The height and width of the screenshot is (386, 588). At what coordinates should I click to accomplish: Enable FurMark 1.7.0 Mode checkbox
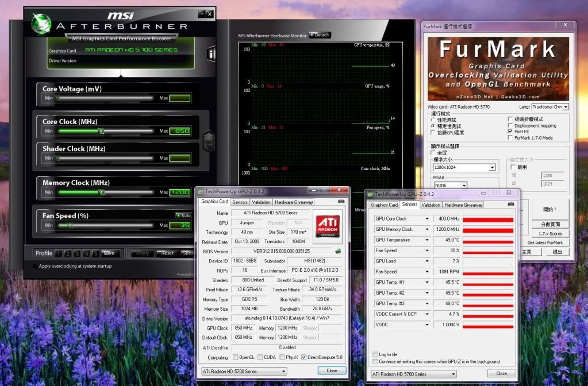click(x=510, y=138)
